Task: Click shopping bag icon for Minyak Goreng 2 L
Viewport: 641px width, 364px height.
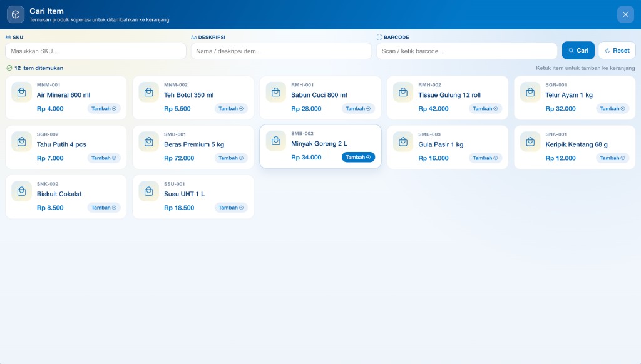Action: click(x=276, y=141)
